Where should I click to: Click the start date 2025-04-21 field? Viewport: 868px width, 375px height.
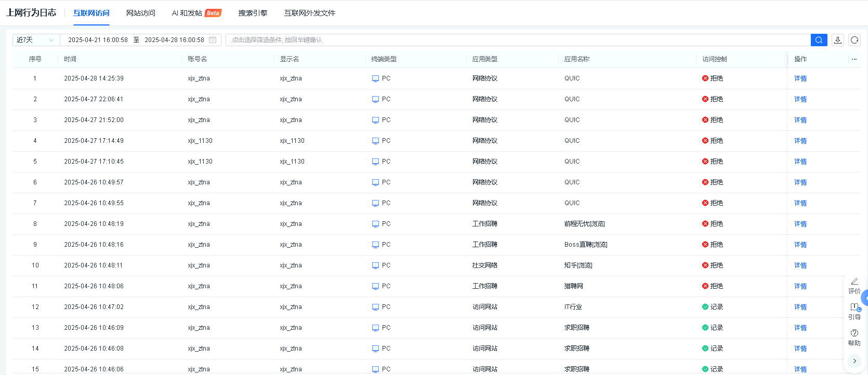click(98, 40)
